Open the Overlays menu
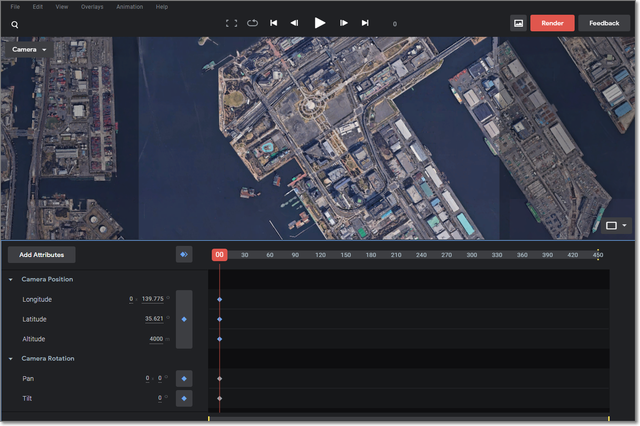 [x=91, y=7]
